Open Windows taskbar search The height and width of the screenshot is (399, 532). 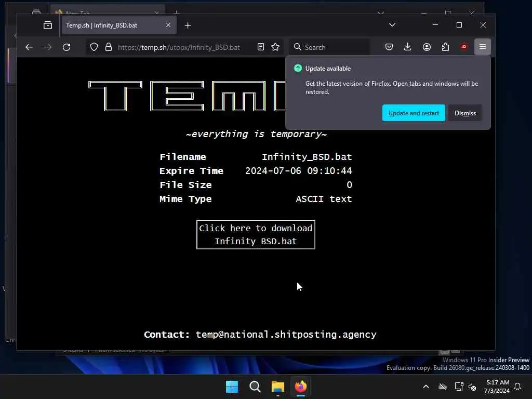(x=255, y=387)
